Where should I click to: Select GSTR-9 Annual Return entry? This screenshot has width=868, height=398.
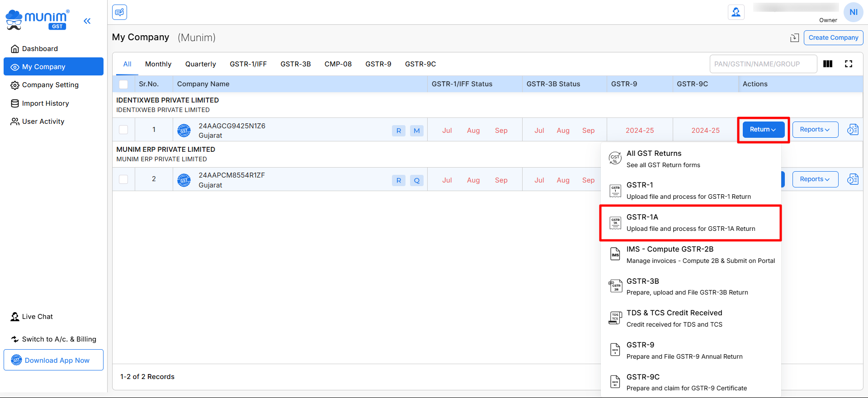[x=691, y=351]
